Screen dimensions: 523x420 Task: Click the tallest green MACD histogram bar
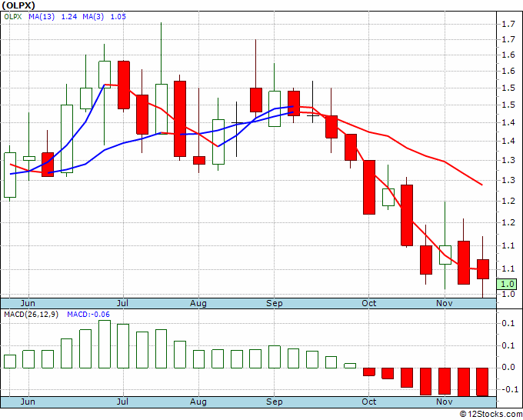point(105,345)
